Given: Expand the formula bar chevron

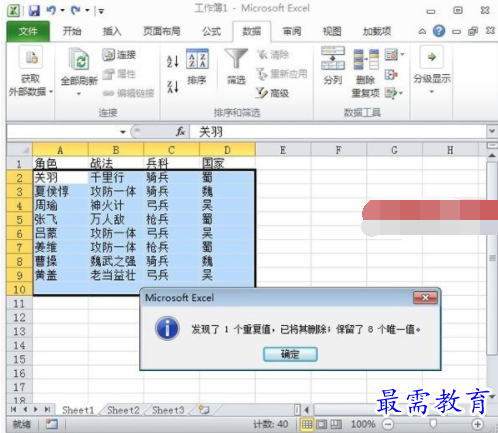Looking at the screenshot, I should pyautogui.click(x=492, y=131).
